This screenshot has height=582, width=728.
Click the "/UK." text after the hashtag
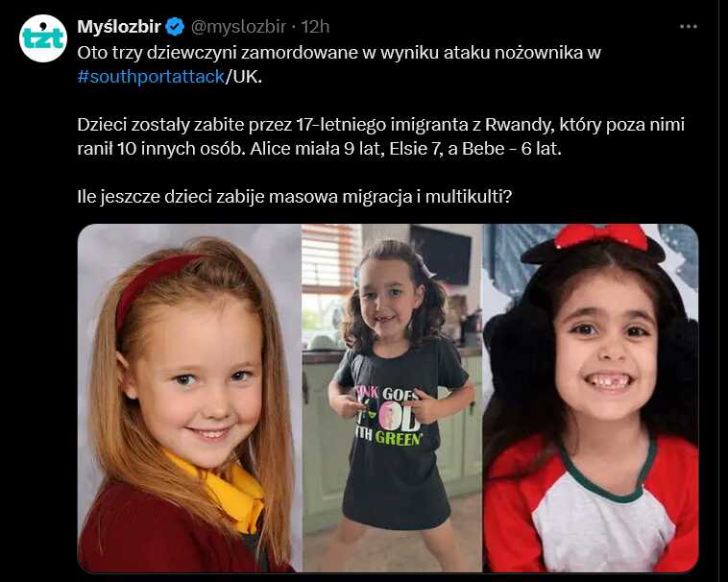244,77
